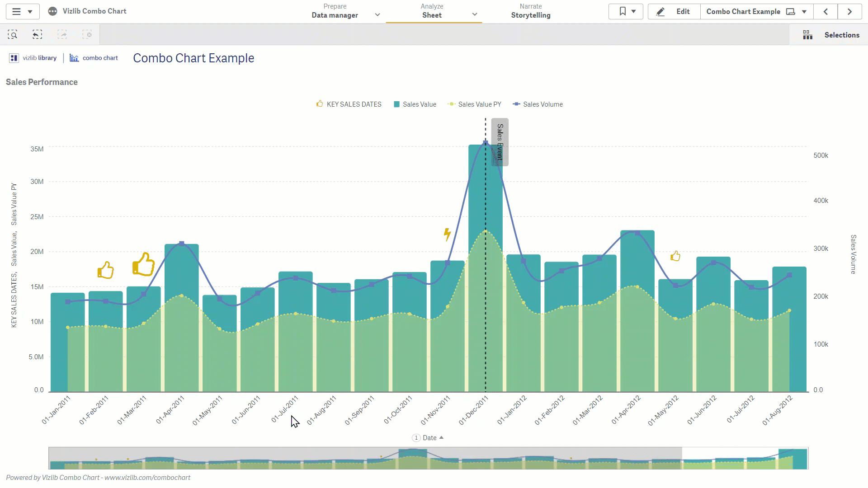Expand the Sheet dropdown chevron
Image resolution: width=868 pixels, height=488 pixels.
click(475, 15)
